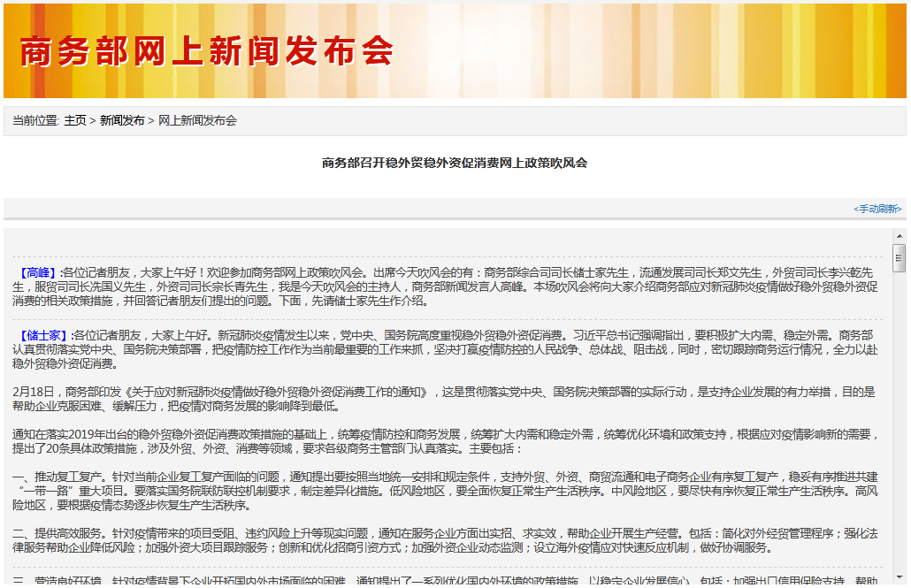
Task: Click the paragraph starting with 2月18日
Action: pos(442,399)
